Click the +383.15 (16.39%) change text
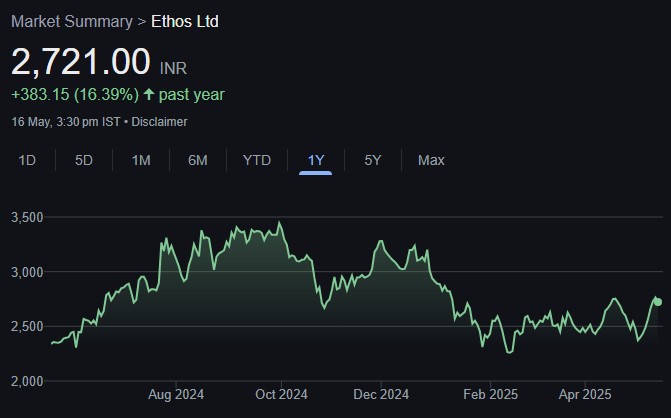Viewport: 671px width, 418px height. (74, 95)
